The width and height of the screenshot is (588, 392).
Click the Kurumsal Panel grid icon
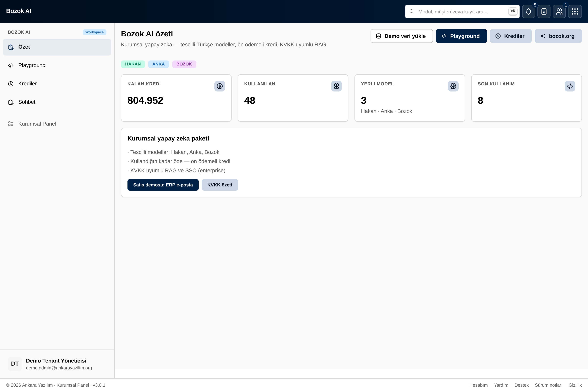click(11, 124)
